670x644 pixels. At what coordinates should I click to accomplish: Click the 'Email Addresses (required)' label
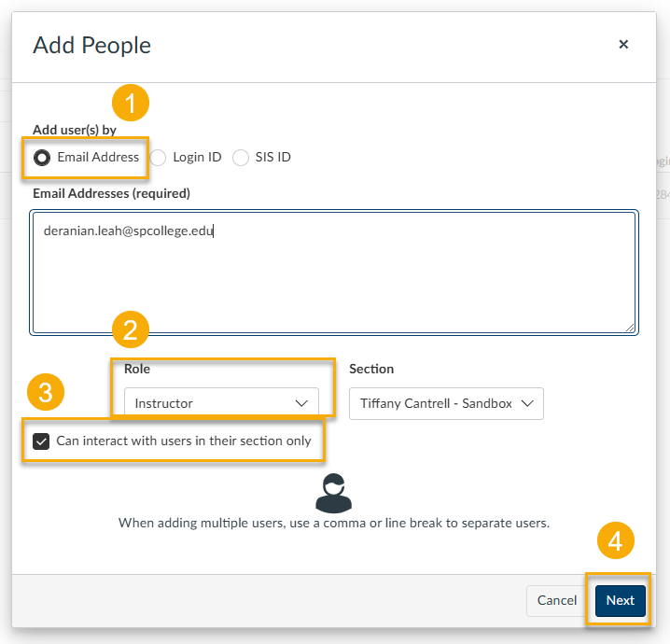tap(111, 193)
